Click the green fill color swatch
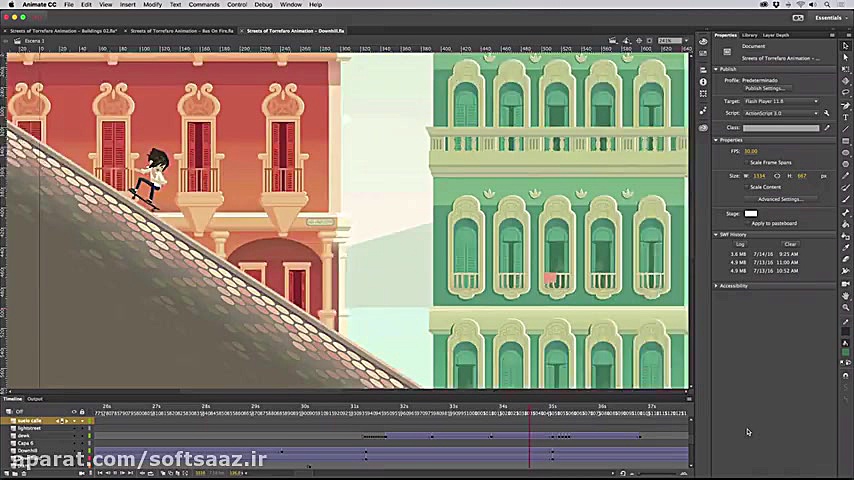The height and width of the screenshot is (480, 854). (845, 353)
